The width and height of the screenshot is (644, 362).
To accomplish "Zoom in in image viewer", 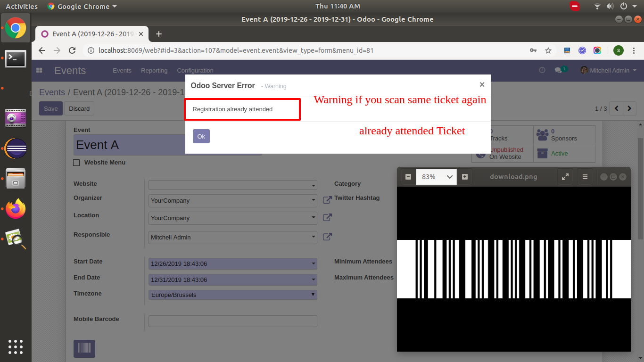I will point(465,177).
